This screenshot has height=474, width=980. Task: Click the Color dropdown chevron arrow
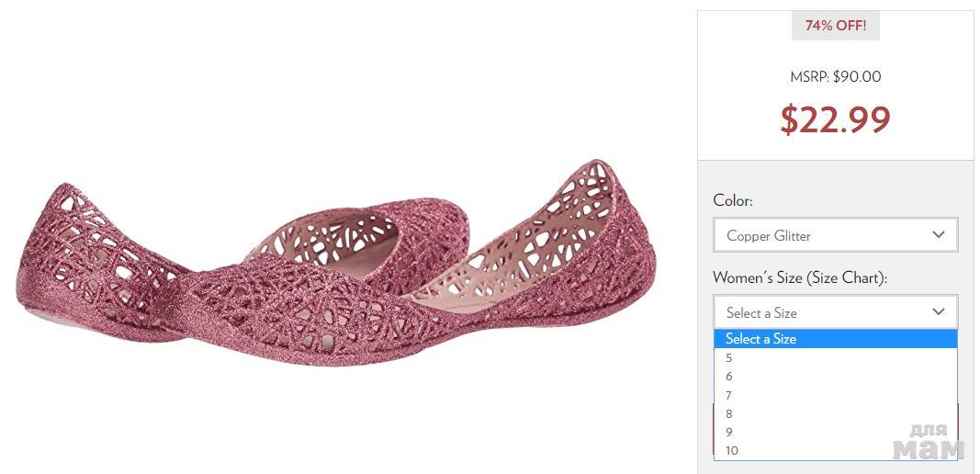938,235
